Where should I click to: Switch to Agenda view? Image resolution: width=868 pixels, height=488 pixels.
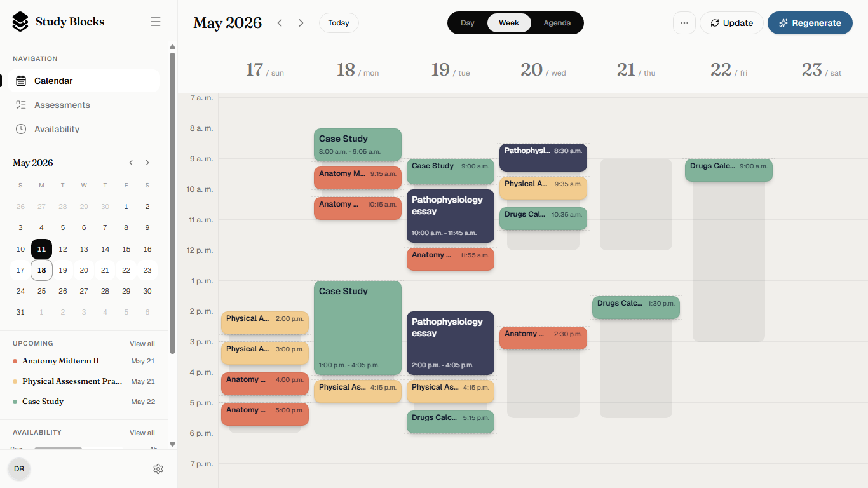(557, 23)
